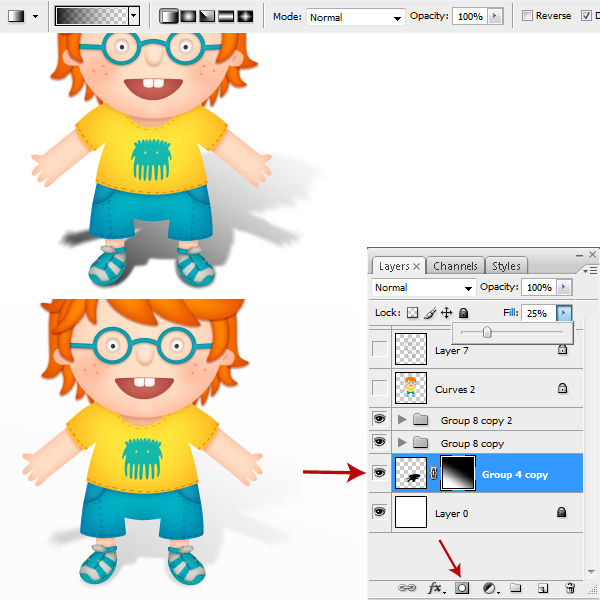Hide the Group 4 copy layer
600x600 pixels.
point(380,473)
